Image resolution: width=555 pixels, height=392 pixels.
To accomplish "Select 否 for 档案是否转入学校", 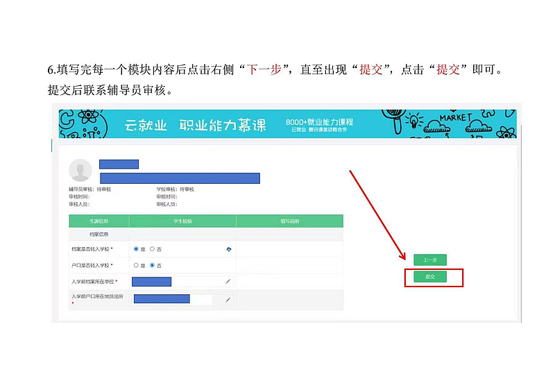I will [x=152, y=248].
